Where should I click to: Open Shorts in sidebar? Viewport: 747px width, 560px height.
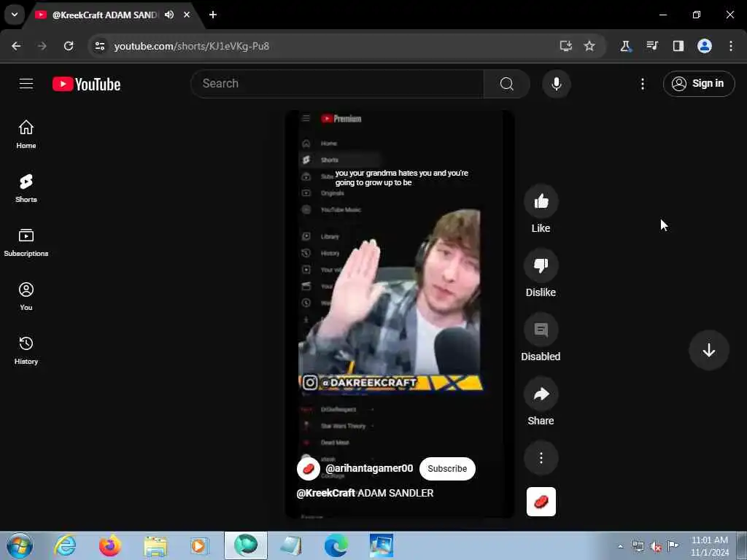[x=26, y=188]
